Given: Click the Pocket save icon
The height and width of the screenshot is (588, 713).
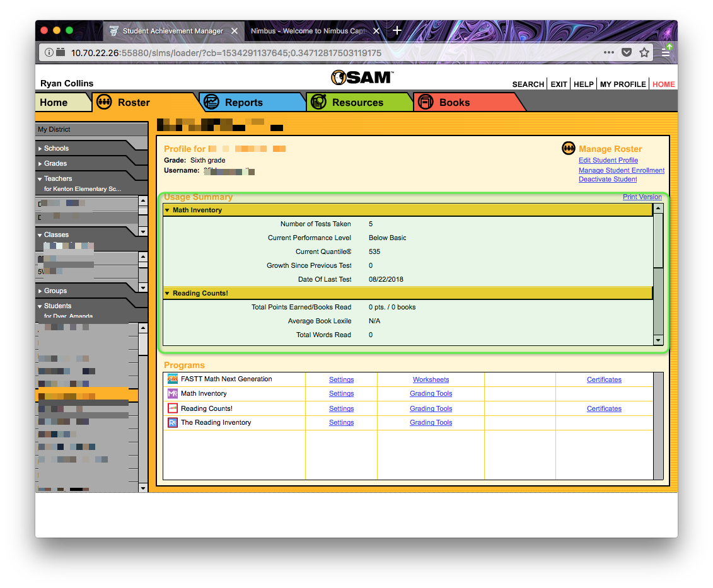Looking at the screenshot, I should click(627, 53).
